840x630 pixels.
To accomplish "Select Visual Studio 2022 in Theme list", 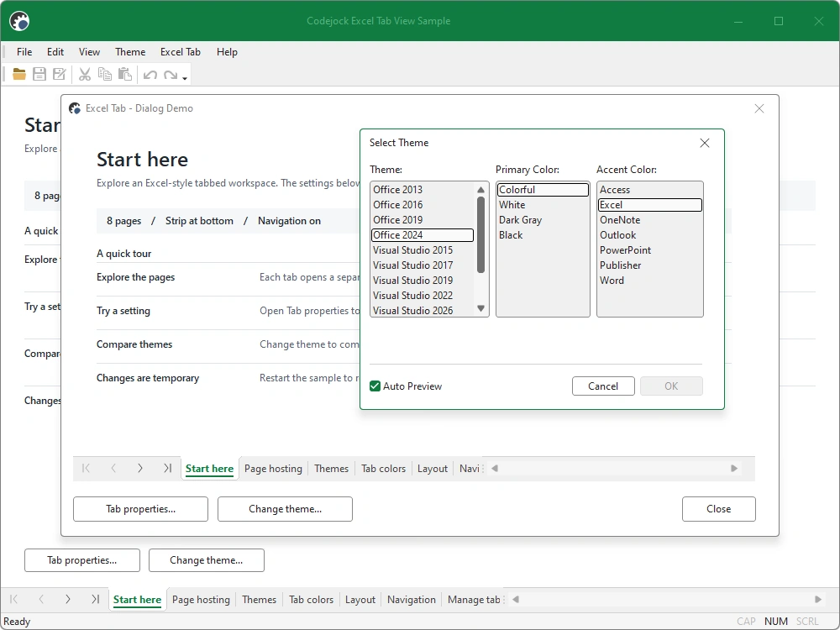I will coord(423,295).
